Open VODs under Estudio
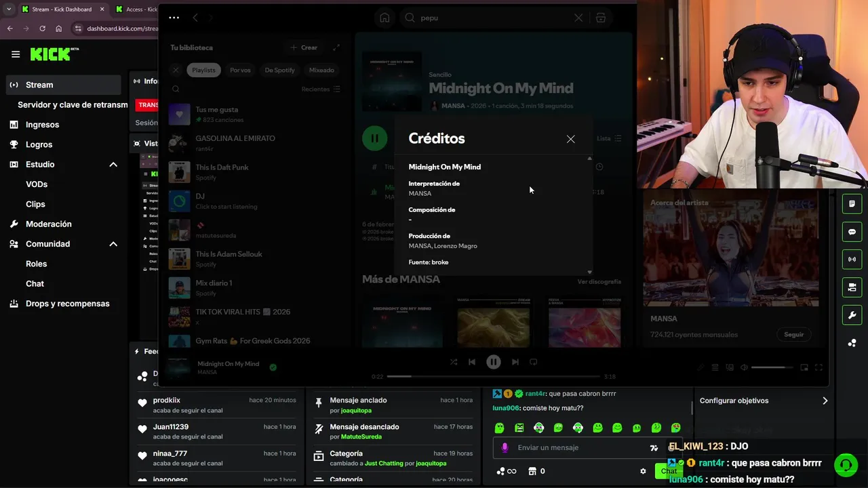Screen dimensions: 868x488 (37, 184)
